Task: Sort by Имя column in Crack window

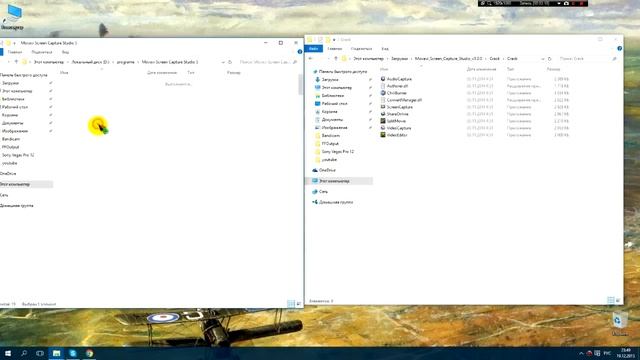Action: 384,69
